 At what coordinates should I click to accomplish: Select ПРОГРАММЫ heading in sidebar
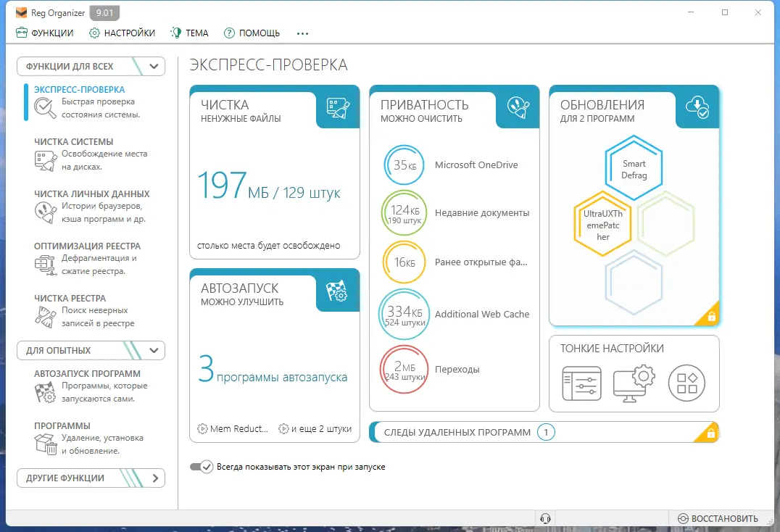[x=62, y=426]
